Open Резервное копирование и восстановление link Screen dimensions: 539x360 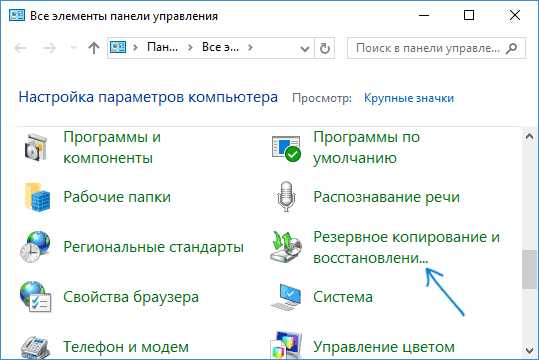coord(406,247)
